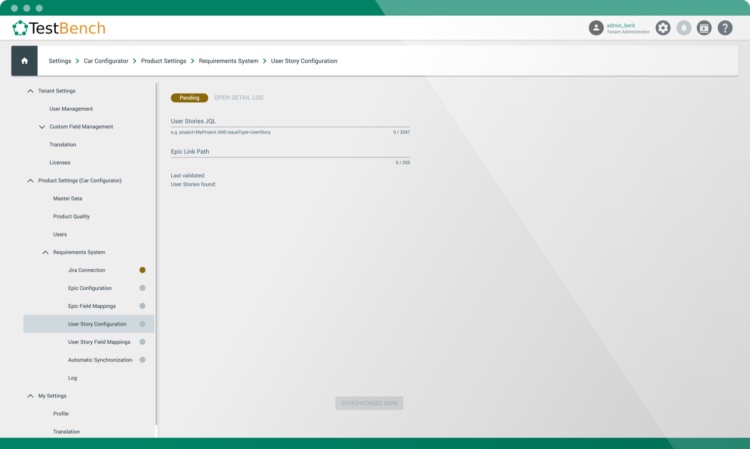Viewport: 750px width, 449px height.
Task: Collapse My Settings section
Action: pyautogui.click(x=30, y=396)
